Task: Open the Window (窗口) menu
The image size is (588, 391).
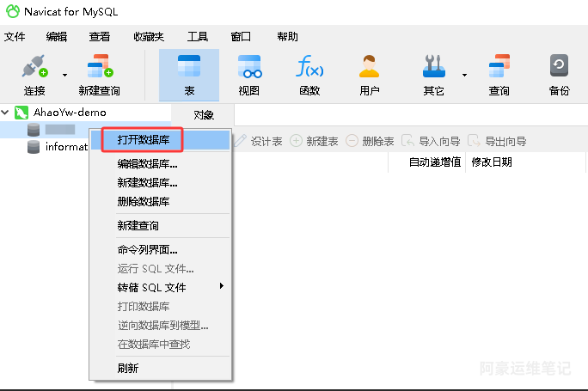Action: [241, 36]
